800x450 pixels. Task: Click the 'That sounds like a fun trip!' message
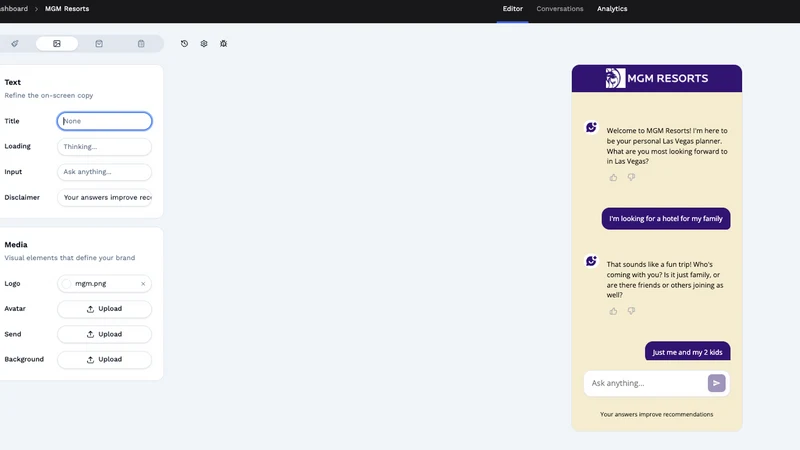coord(665,280)
